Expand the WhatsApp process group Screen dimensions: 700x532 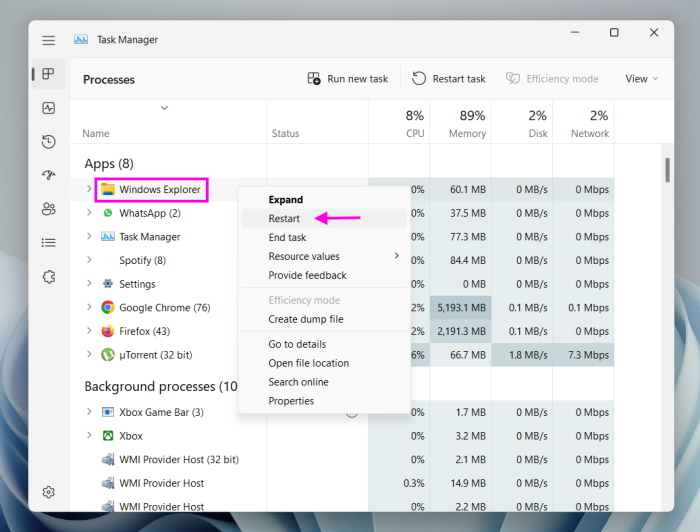(x=89, y=213)
